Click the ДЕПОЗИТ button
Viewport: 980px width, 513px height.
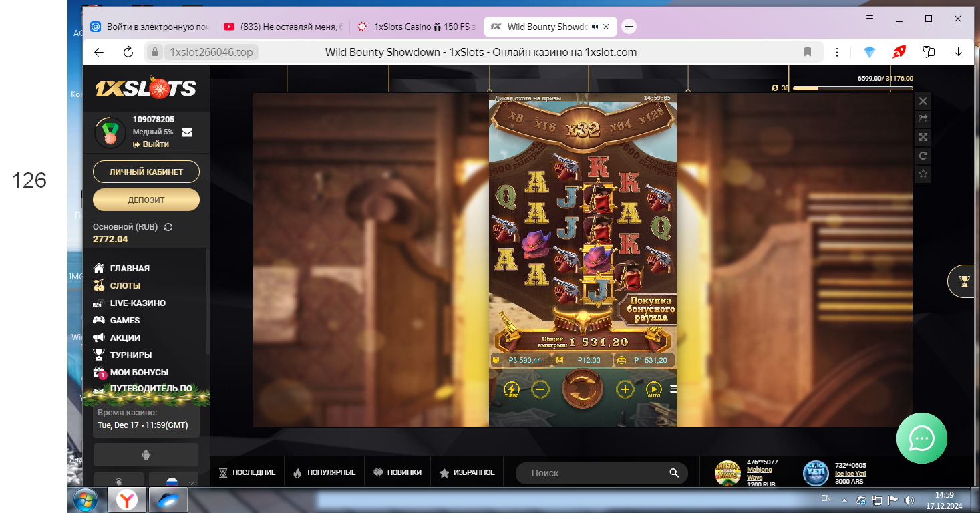click(146, 200)
